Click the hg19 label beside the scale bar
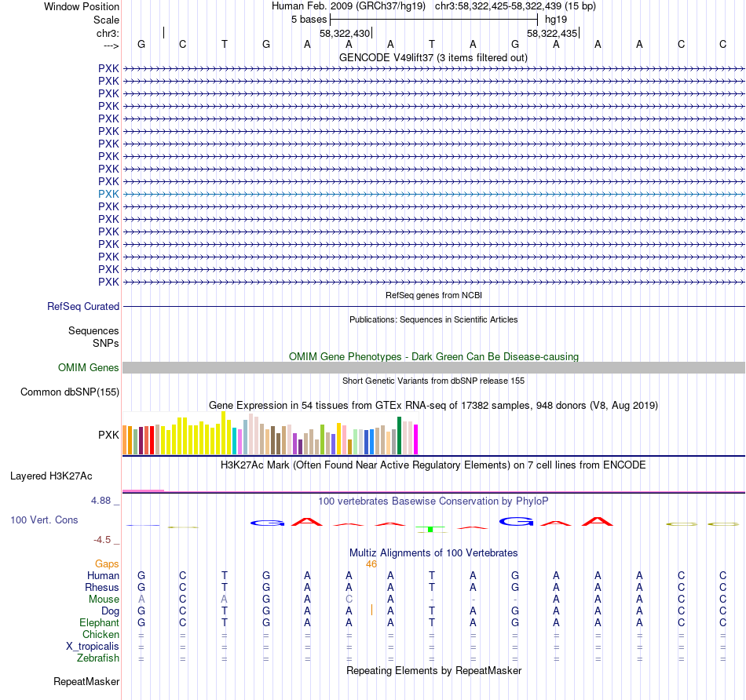This screenshot has width=746, height=700. point(556,20)
